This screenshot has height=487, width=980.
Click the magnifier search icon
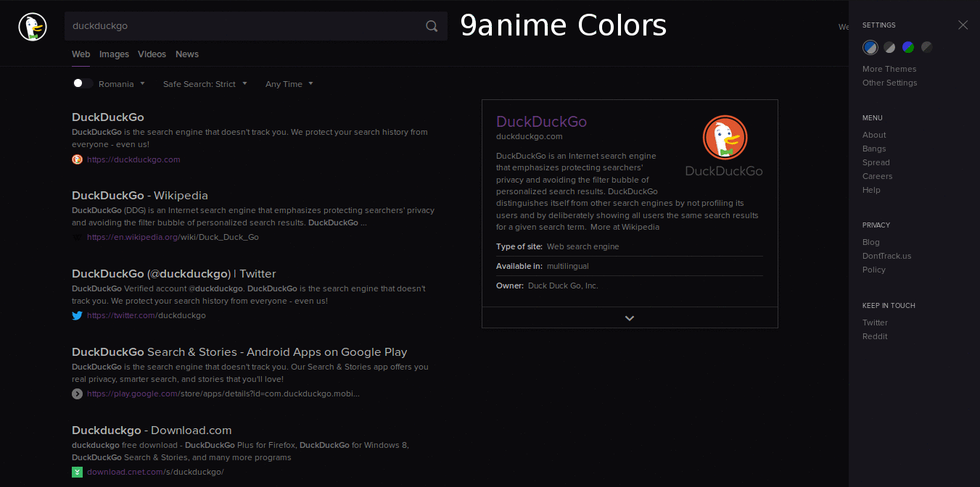click(x=432, y=26)
